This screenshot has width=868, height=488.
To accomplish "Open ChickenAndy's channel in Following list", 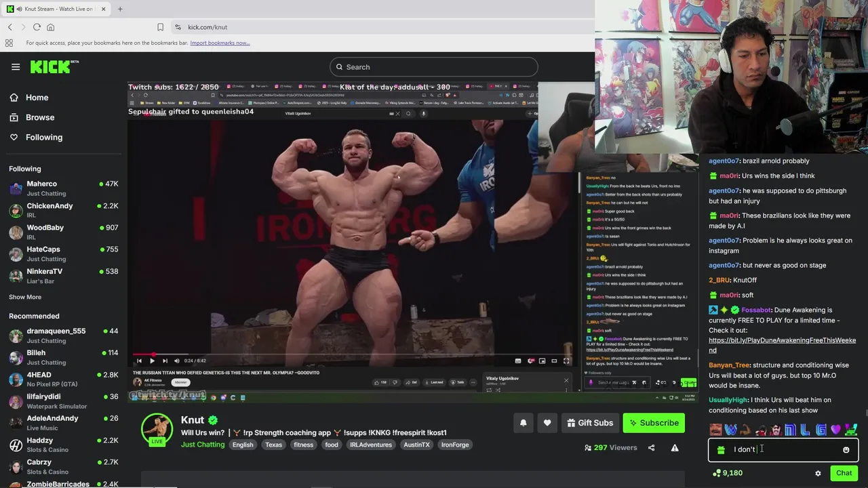I will pyautogui.click(x=64, y=210).
